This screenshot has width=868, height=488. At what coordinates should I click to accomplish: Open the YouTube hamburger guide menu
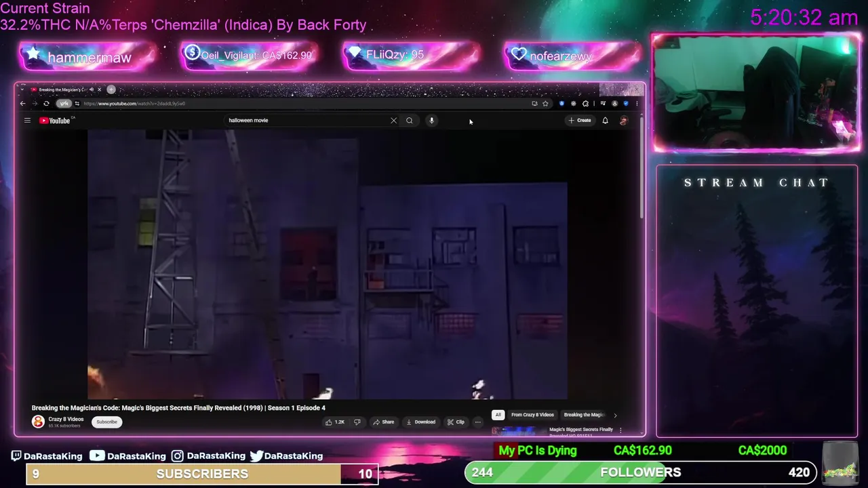point(27,121)
